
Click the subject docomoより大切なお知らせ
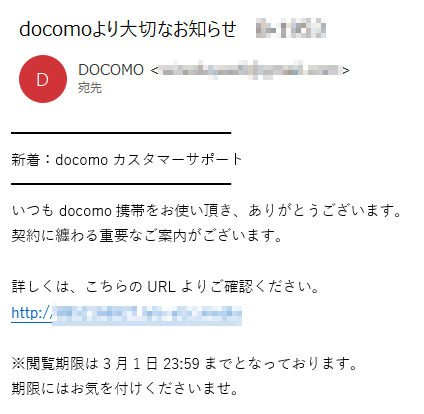(x=128, y=29)
